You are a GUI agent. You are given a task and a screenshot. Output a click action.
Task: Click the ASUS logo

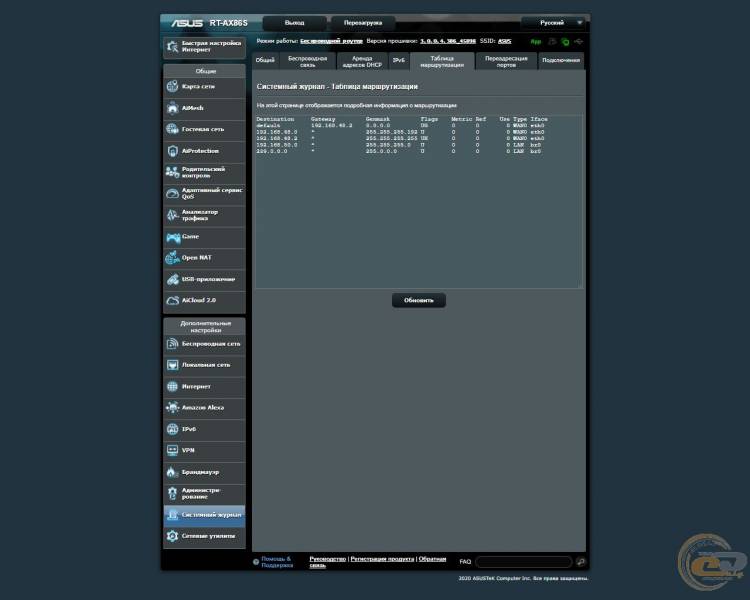tap(187, 23)
